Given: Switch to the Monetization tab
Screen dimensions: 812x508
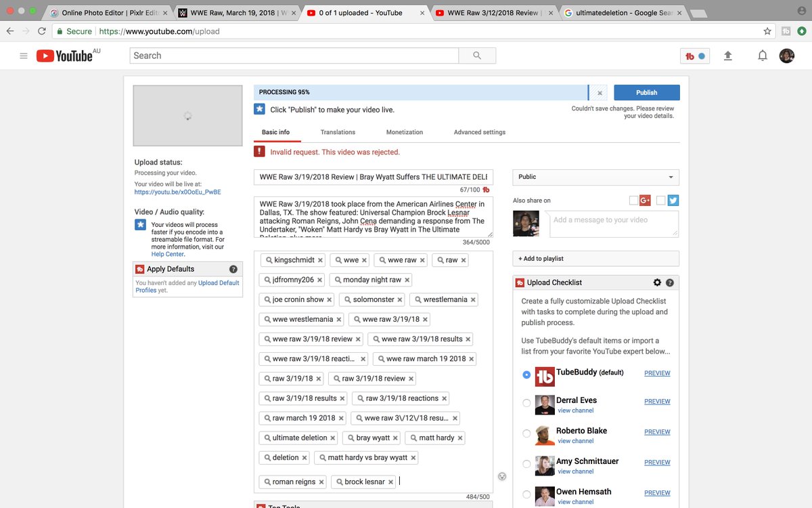Looking at the screenshot, I should coord(405,132).
